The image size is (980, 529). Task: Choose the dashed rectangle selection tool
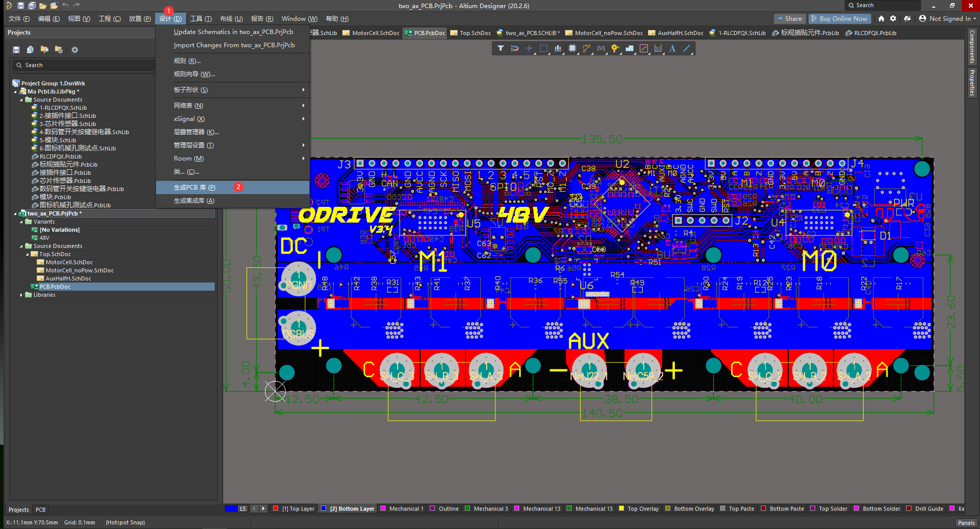coord(544,48)
